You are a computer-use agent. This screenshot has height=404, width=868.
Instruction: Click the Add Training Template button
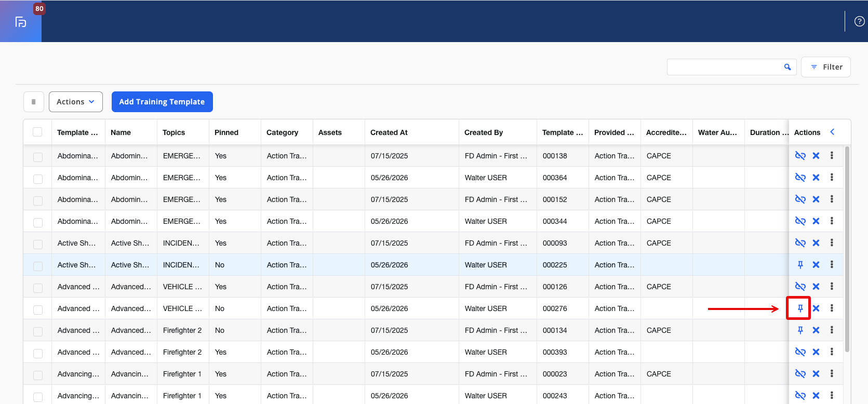162,102
